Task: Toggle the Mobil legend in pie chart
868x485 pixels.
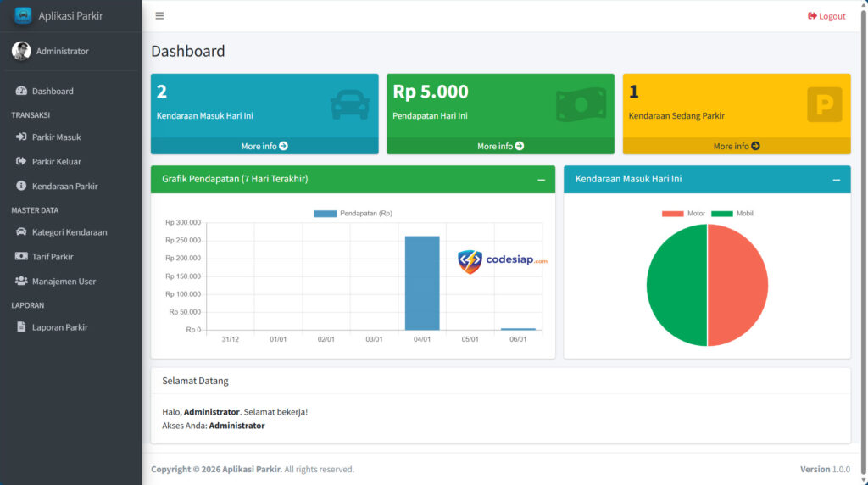Action: coord(732,214)
